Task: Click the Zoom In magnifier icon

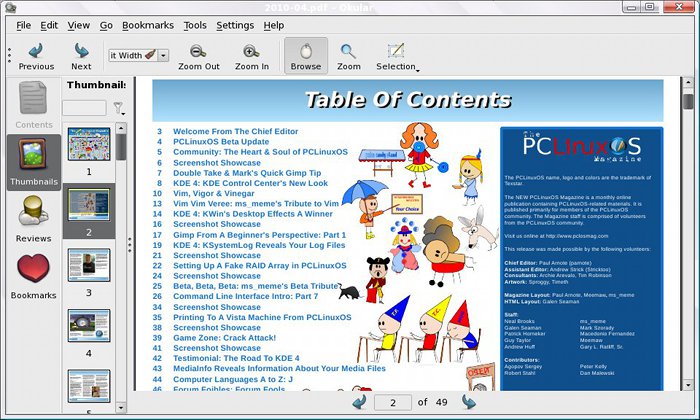Action: tap(251, 51)
